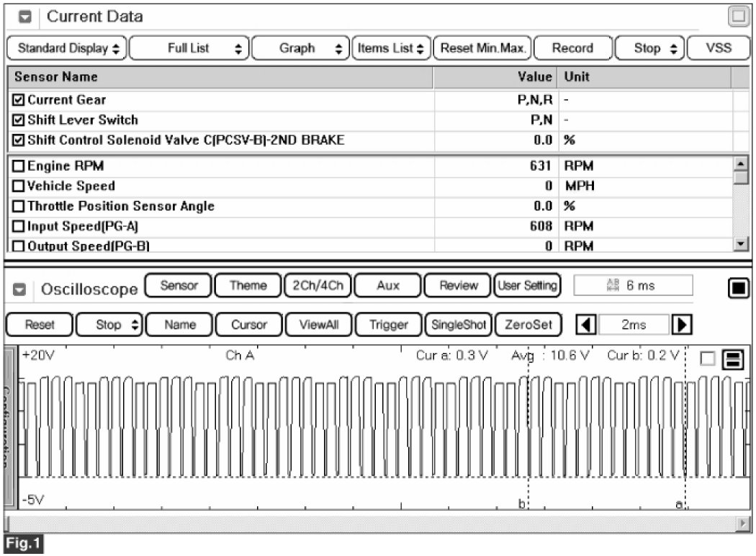Decrease time base with left arrow
Screen dimensions: 756x556
click(x=588, y=325)
